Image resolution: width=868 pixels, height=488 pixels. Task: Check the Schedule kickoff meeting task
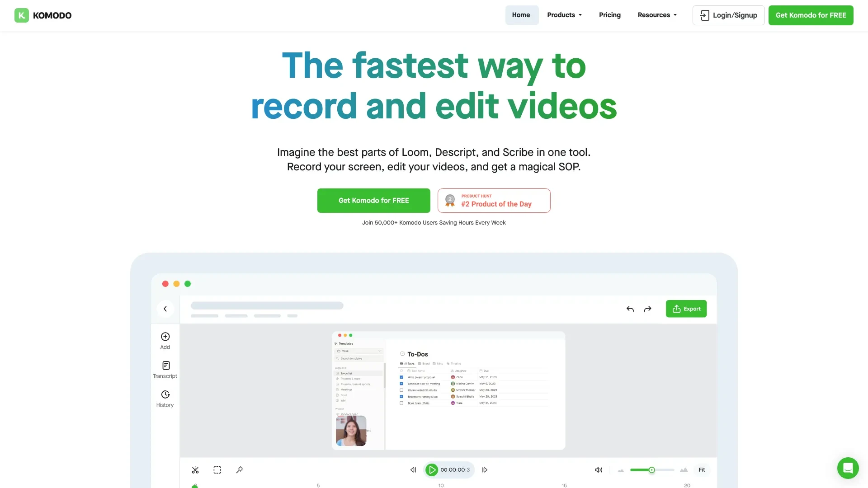click(x=401, y=383)
